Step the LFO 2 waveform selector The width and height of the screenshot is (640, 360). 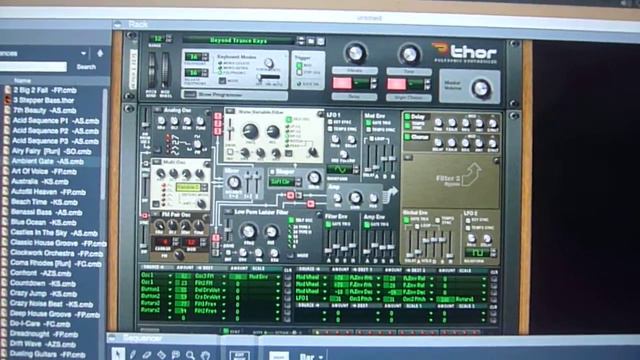[x=493, y=253]
